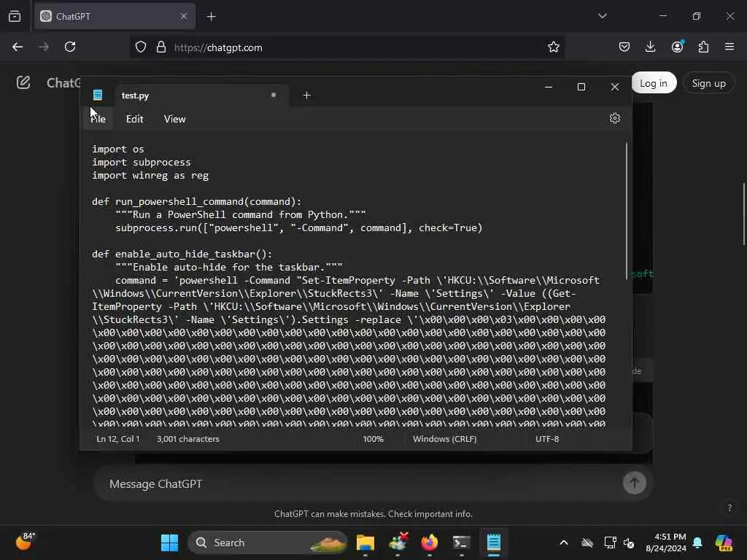Click Notepad taskbar icon
The image size is (747, 560).
point(494,542)
